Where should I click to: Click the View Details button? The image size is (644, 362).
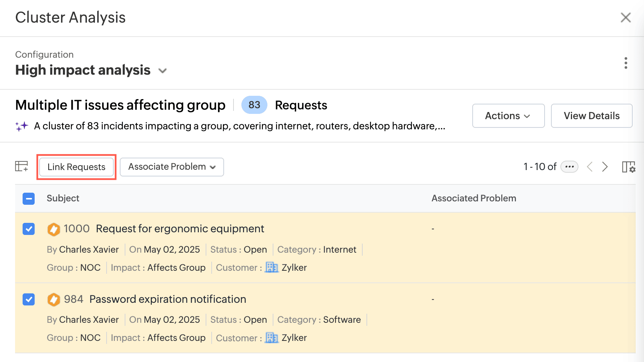tap(591, 116)
